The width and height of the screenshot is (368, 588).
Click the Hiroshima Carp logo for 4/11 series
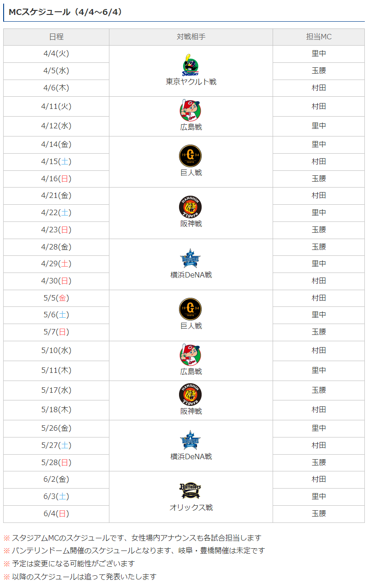[x=191, y=110]
